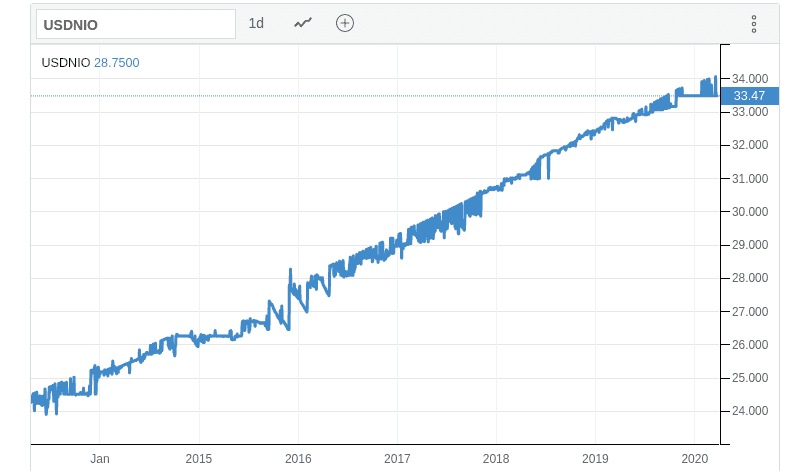
Task: Click the 27.000 price axis label
Action: click(x=750, y=312)
